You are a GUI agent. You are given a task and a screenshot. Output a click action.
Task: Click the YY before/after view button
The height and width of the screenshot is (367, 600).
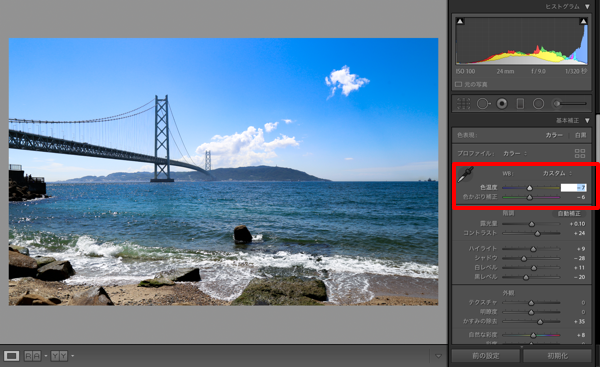[x=59, y=356]
